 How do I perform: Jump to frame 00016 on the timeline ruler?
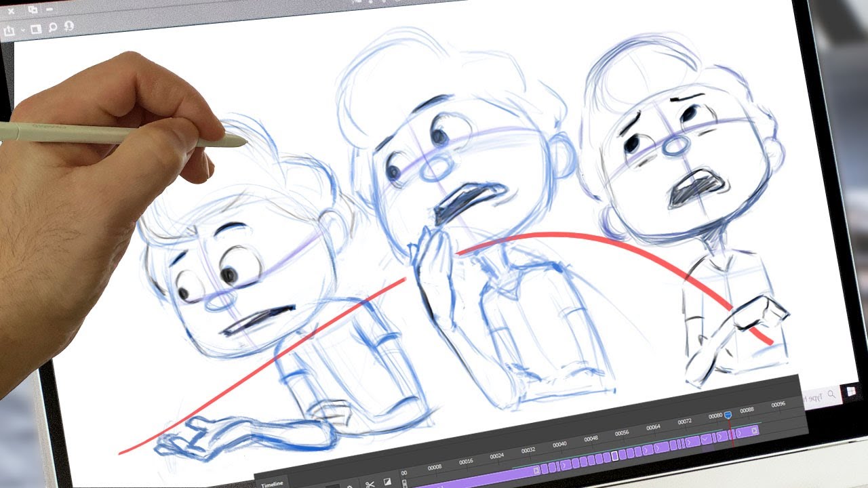[465, 462]
